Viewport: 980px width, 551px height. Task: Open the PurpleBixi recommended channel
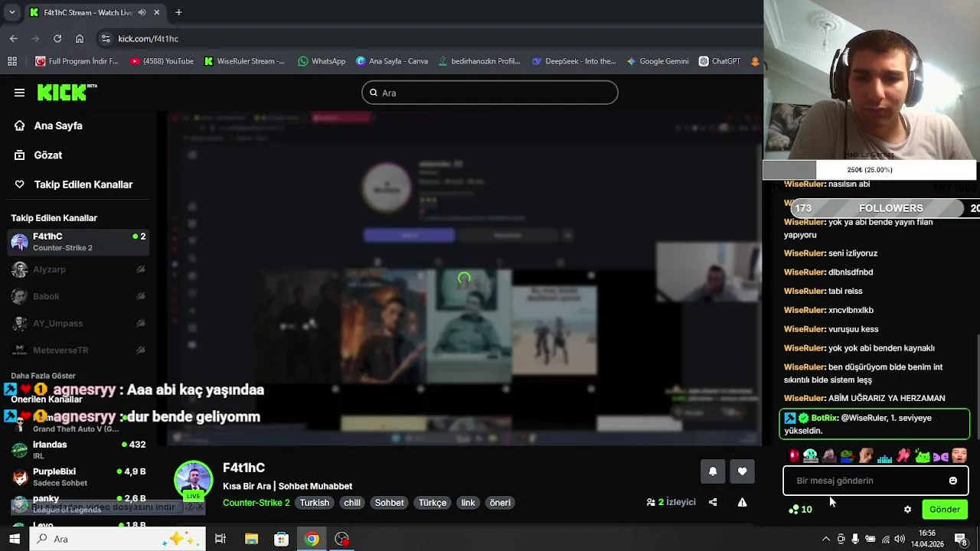coord(77,477)
